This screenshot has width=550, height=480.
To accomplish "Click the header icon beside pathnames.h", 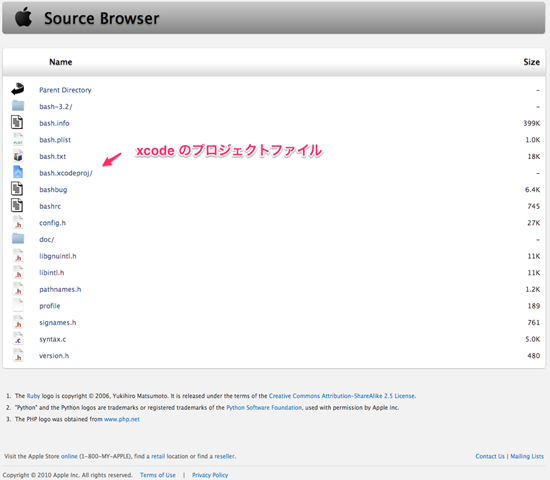I will (18, 289).
